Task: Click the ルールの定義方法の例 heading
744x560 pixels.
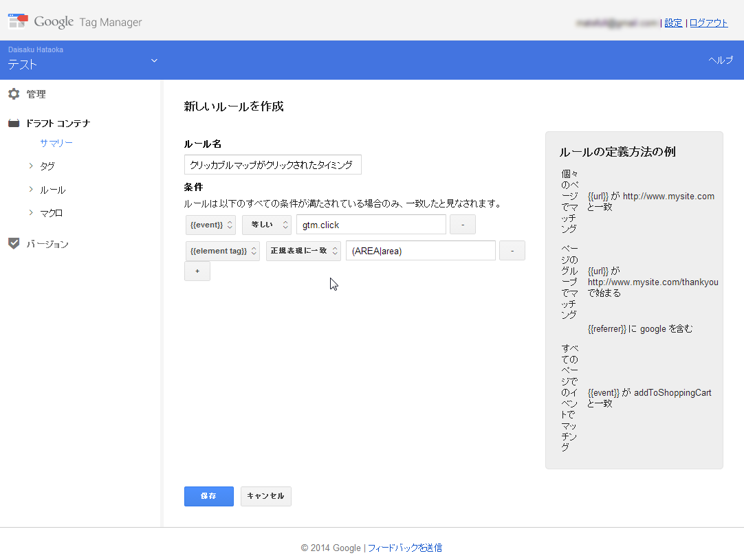Action: pyautogui.click(x=617, y=152)
